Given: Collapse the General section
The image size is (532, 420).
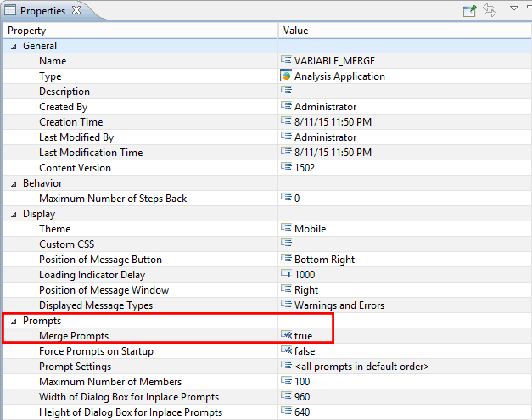Looking at the screenshot, I should pyautogui.click(x=13, y=46).
